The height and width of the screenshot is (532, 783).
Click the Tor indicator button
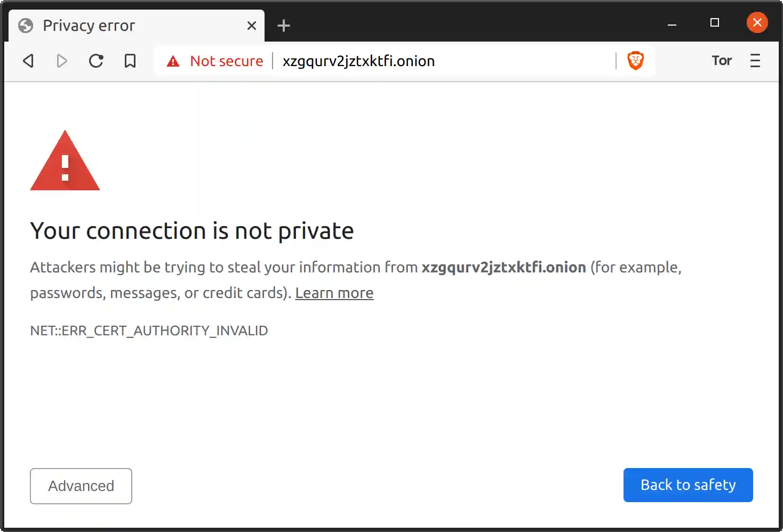(722, 61)
